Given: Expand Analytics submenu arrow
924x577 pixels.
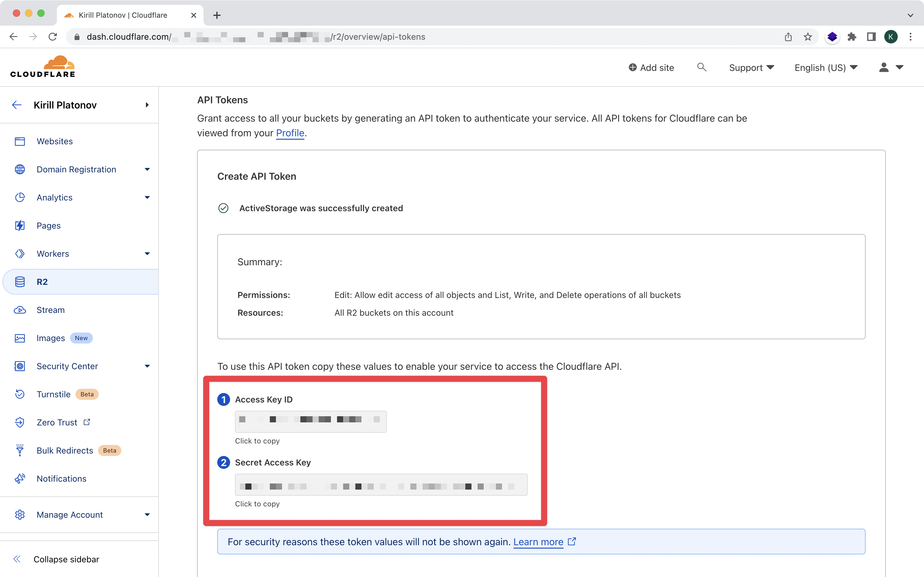Looking at the screenshot, I should point(147,197).
